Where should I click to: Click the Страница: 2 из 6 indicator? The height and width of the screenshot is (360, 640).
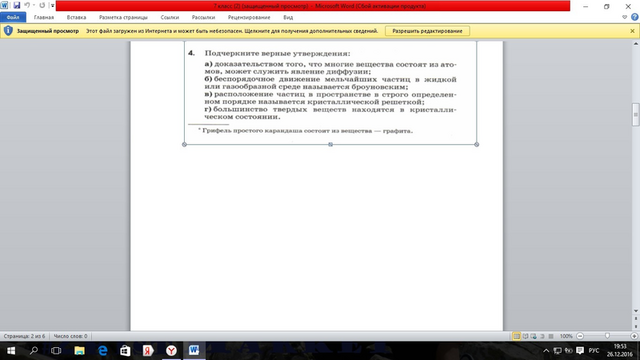point(24,336)
